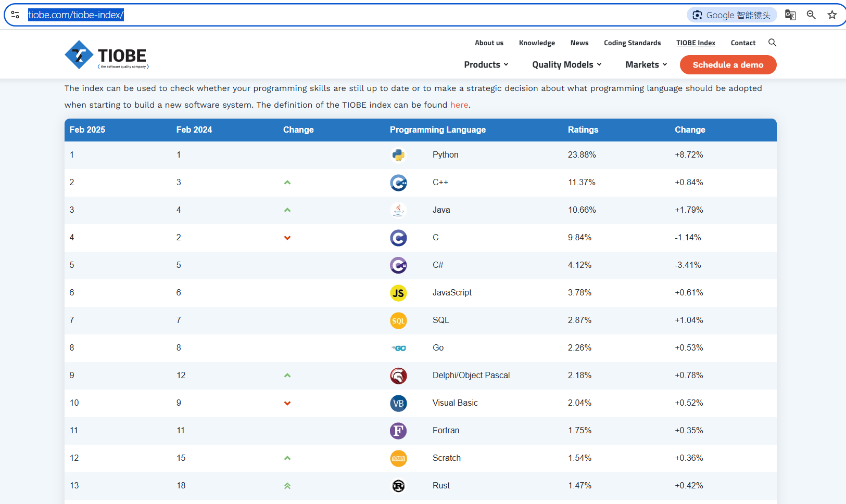Screen dimensions: 846x504
Task: Click the Python logo icon
Action: pos(398,155)
